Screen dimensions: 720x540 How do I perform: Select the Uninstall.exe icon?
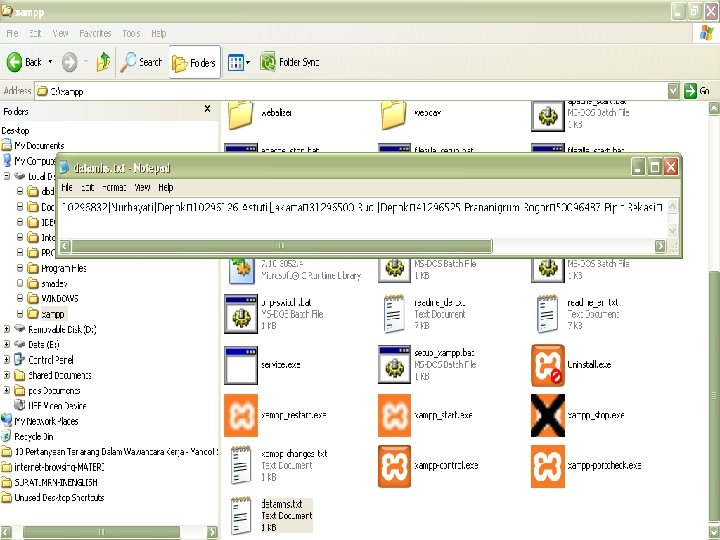(x=548, y=366)
